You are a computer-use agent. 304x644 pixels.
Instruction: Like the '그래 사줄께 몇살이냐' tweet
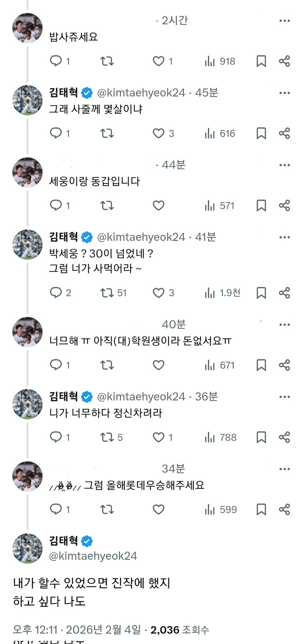coord(159,133)
